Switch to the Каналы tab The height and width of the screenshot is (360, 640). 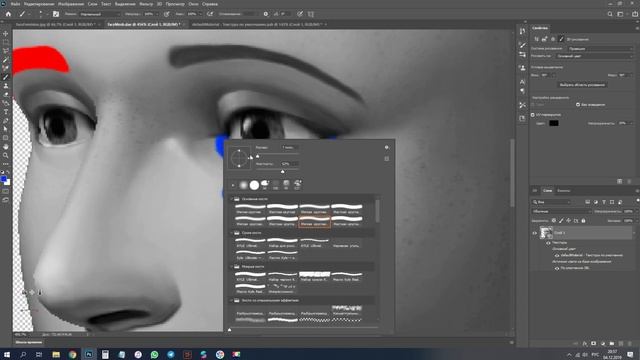click(564, 191)
